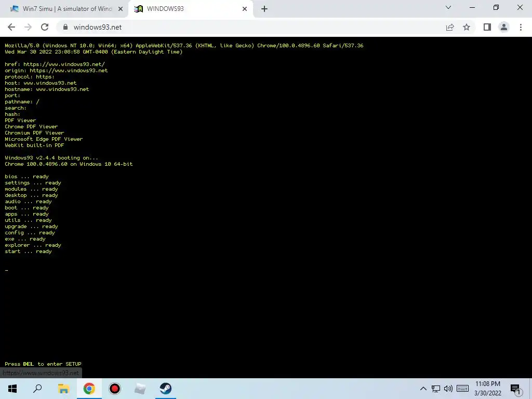Click the 'origin: https://www.windows93.net' line
Image resolution: width=532 pixels, height=399 pixels.
(56, 71)
